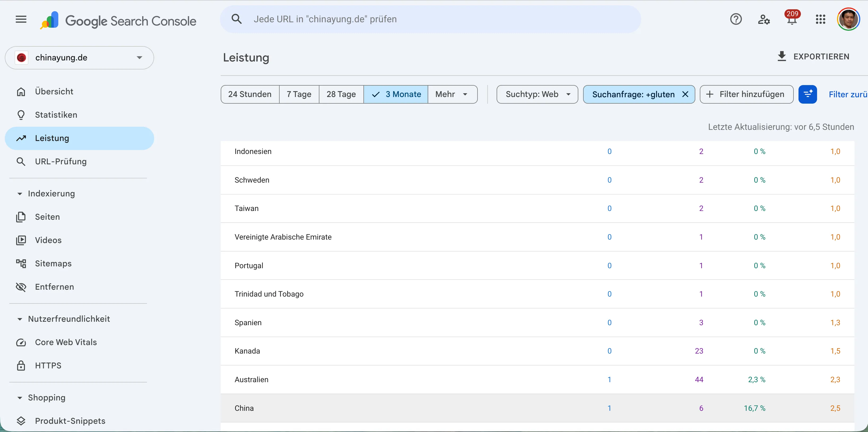The image size is (868, 432).
Task: Click the Australien table row
Action: click(x=537, y=380)
